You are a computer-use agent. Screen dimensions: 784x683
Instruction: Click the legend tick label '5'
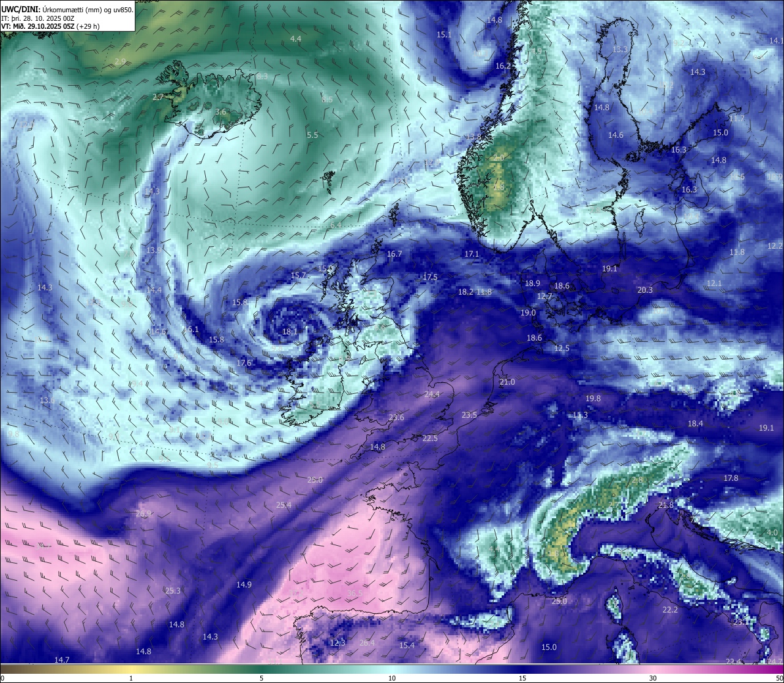click(262, 678)
